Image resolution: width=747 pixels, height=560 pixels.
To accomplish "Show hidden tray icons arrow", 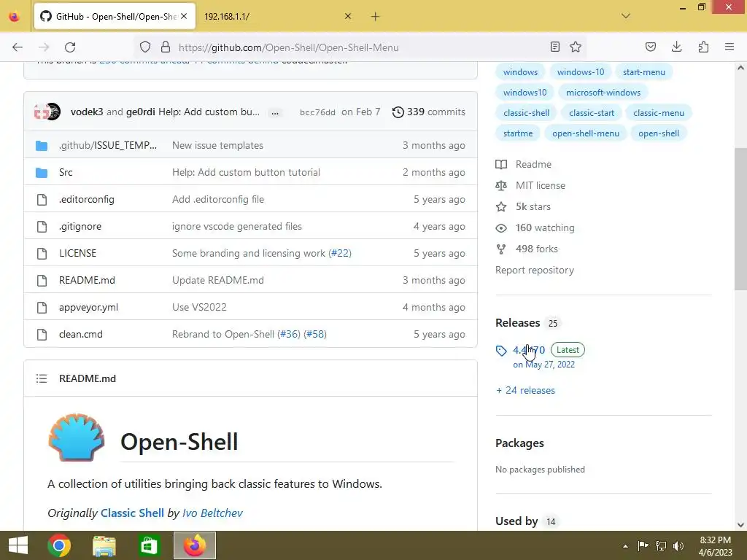I will click(625, 546).
